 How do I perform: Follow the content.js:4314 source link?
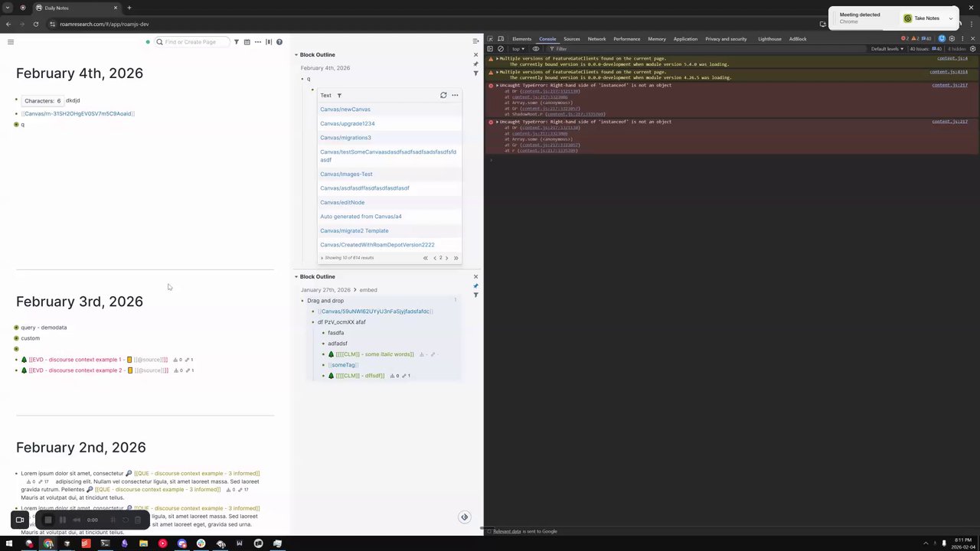point(949,72)
